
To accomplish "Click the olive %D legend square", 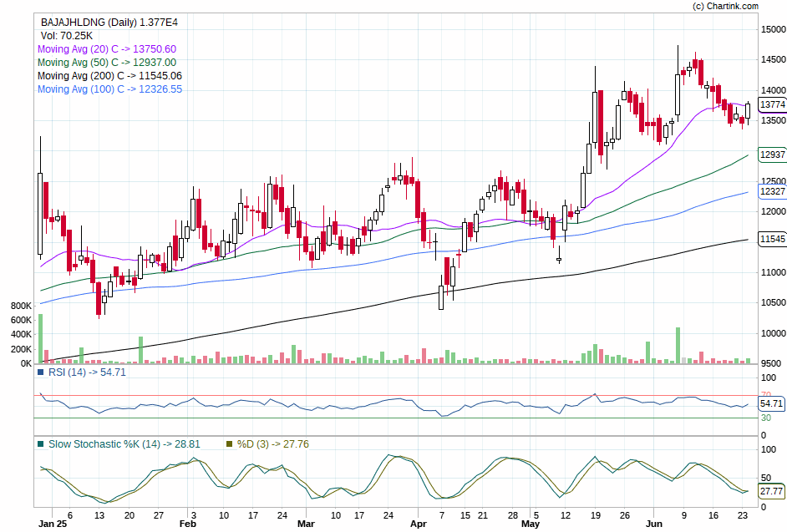I will click(x=230, y=444).
